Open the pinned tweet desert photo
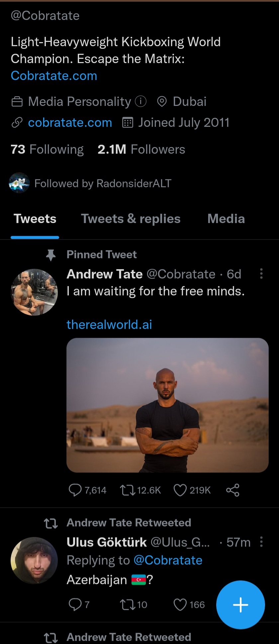 point(167,405)
